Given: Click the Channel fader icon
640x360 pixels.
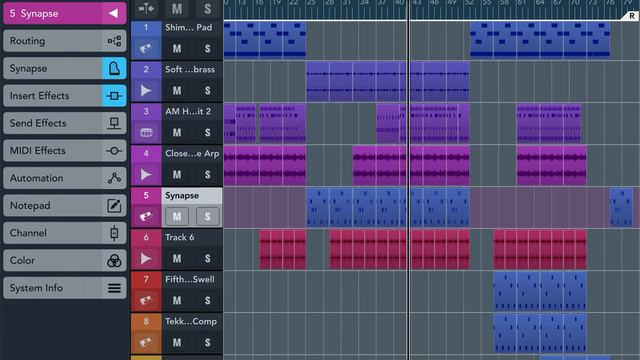Looking at the screenshot, I should click(x=114, y=233).
